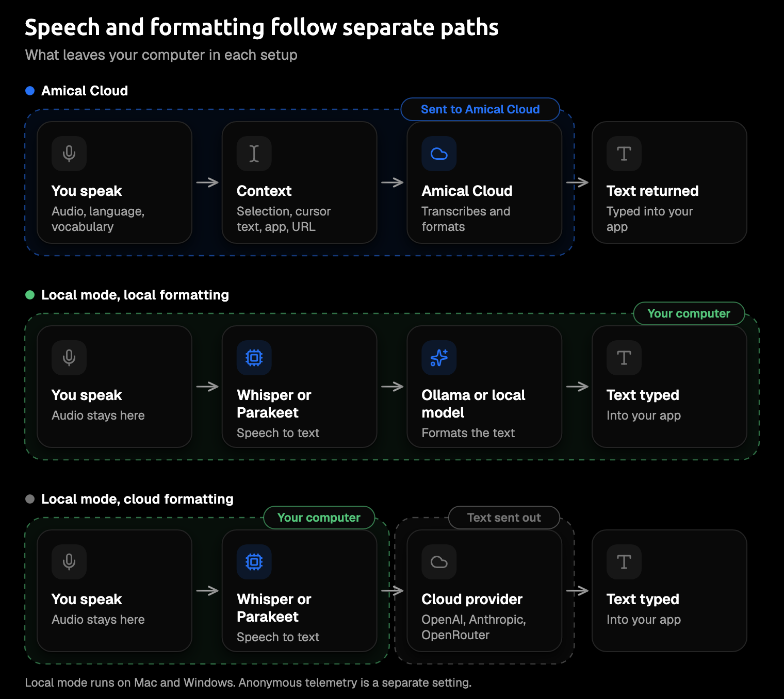Image resolution: width=784 pixels, height=699 pixels.
Task: Click 'Local mode, local formatting' section heading
Action: 135,295
